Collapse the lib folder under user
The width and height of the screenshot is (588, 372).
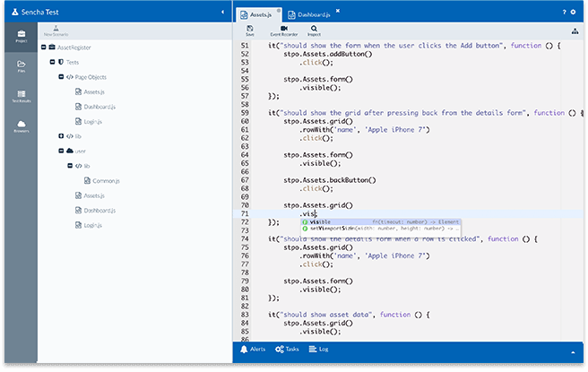pyautogui.click(x=70, y=166)
